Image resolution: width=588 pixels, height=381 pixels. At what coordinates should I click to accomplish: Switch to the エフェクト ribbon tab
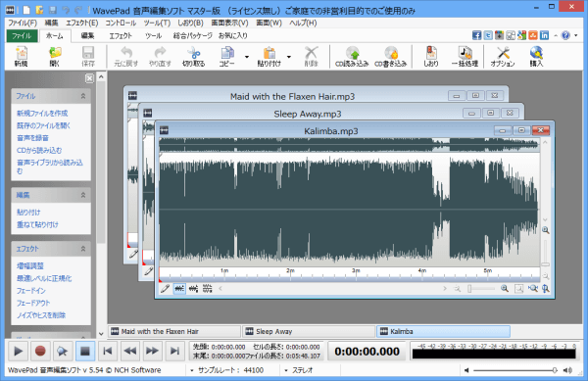[x=121, y=35]
